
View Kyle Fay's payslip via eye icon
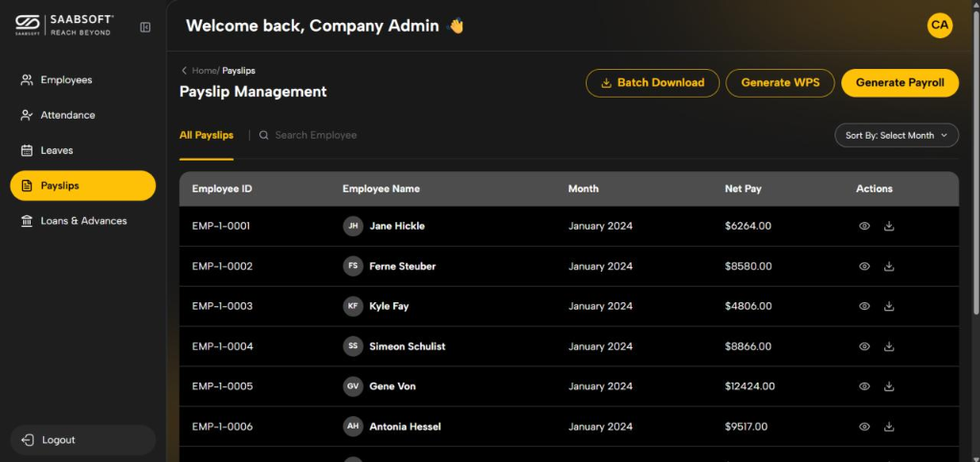[864, 306]
